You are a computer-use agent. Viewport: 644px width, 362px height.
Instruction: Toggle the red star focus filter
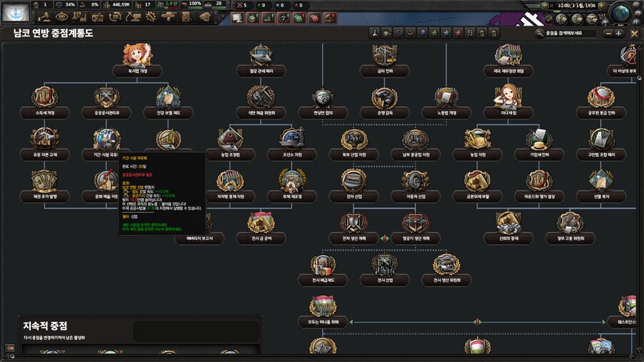coord(456,33)
